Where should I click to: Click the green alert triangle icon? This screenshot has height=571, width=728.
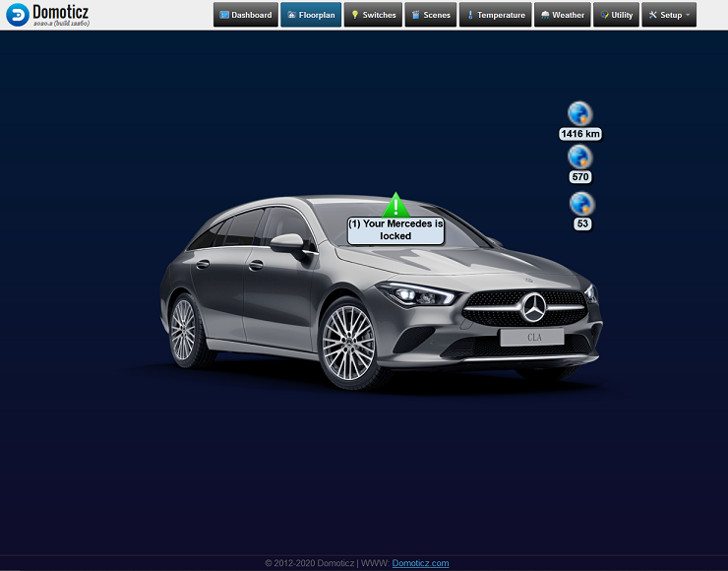[395, 205]
